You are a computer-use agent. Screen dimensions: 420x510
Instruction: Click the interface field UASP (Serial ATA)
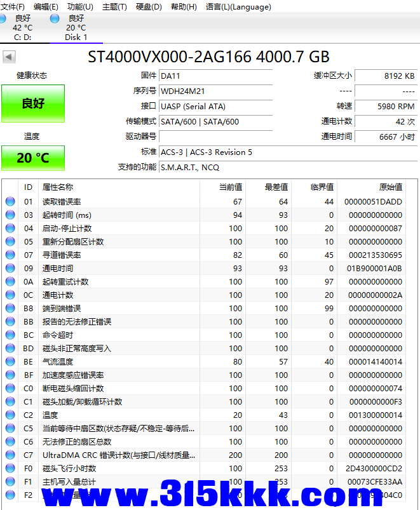(x=215, y=107)
